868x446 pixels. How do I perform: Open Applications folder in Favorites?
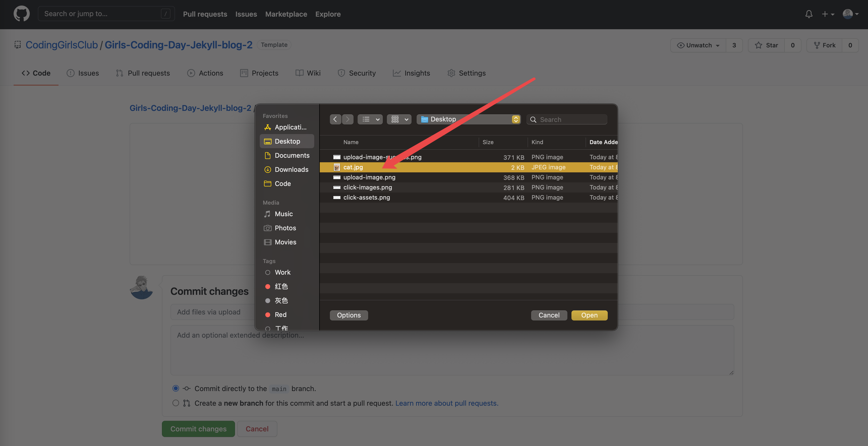coord(290,127)
